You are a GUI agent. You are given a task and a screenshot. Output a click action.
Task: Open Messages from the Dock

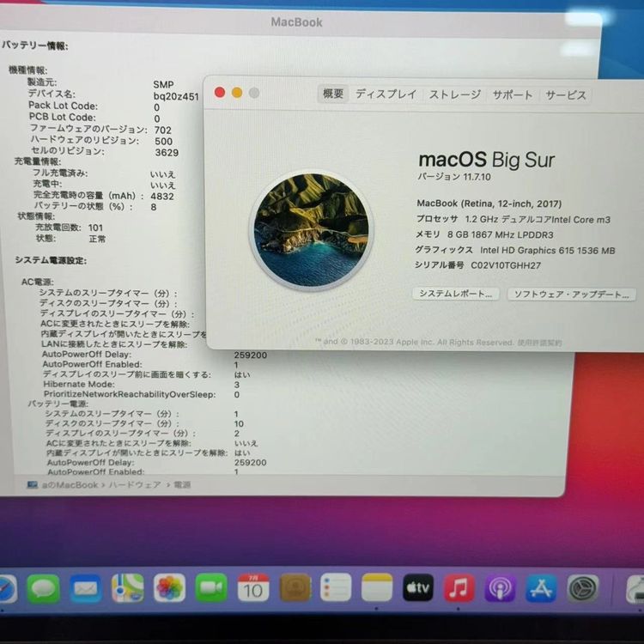click(x=43, y=588)
